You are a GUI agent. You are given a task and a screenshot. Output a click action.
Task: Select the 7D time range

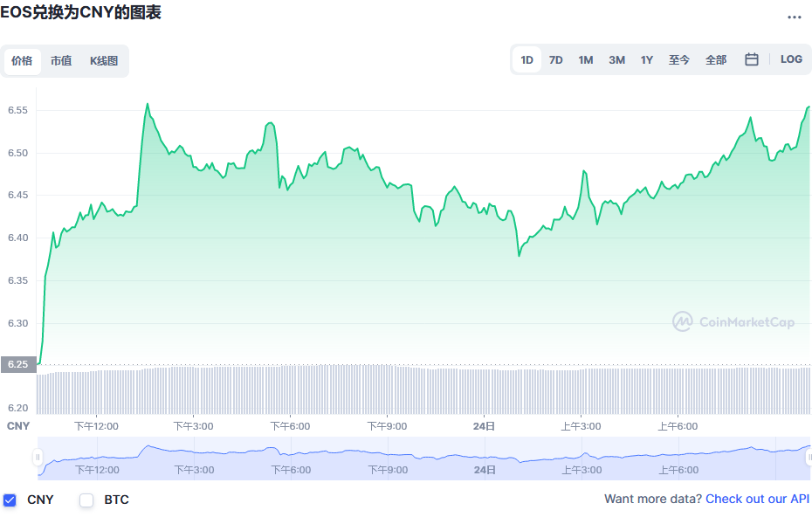click(x=556, y=59)
